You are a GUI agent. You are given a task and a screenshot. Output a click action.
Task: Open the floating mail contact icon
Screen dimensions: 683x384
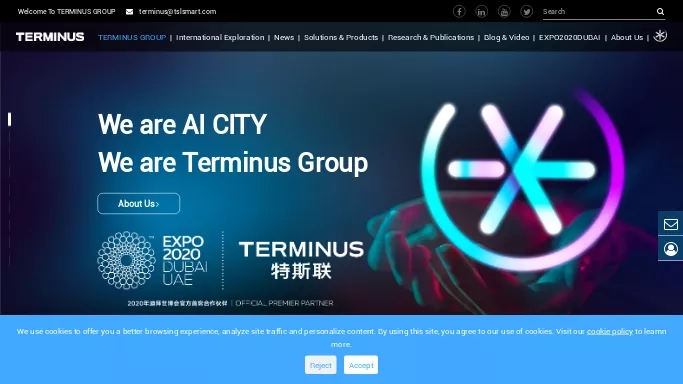(x=671, y=224)
